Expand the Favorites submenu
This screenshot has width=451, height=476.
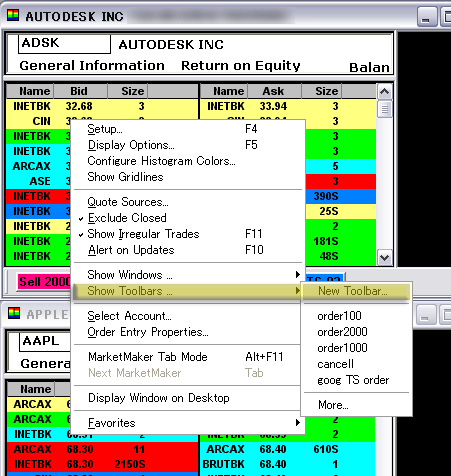coord(188,423)
